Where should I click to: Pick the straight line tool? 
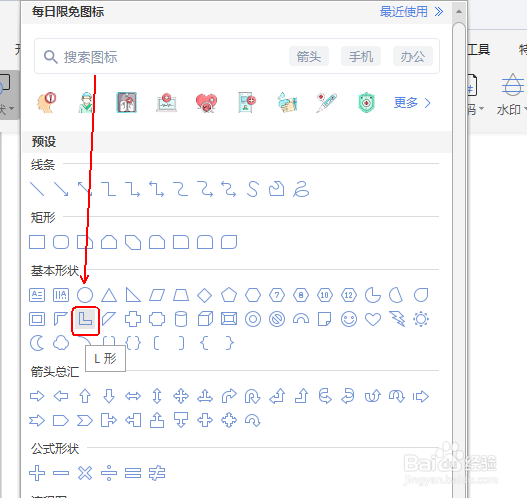[37, 189]
